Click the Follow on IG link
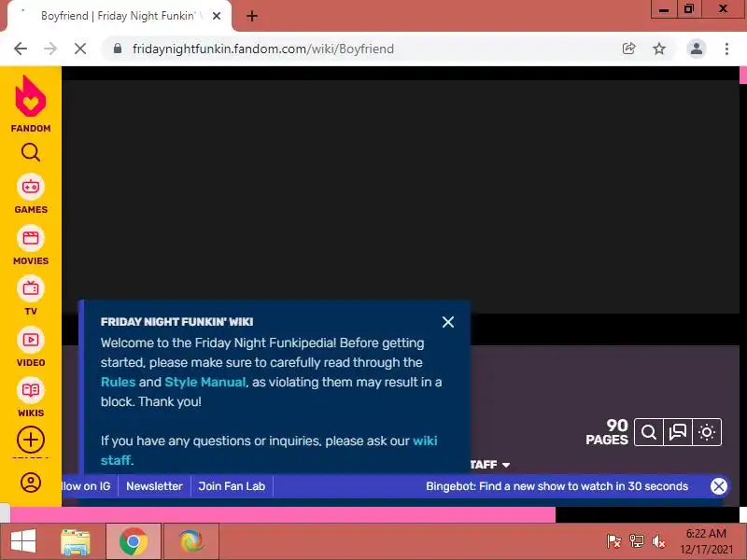 (87, 486)
